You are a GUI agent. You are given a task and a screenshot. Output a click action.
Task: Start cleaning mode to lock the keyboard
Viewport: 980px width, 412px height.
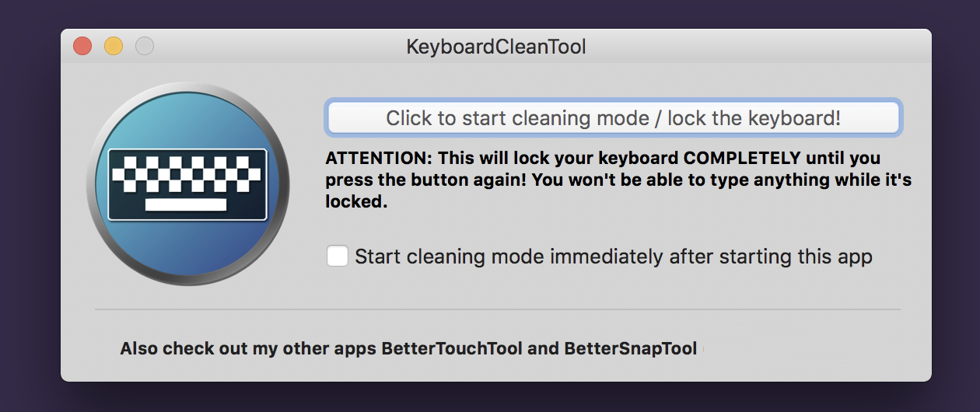(x=613, y=118)
